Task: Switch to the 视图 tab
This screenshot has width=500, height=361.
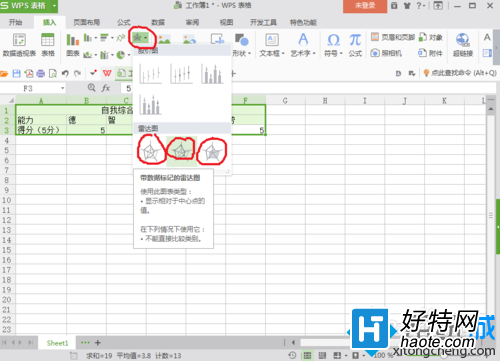Action: tap(226, 22)
